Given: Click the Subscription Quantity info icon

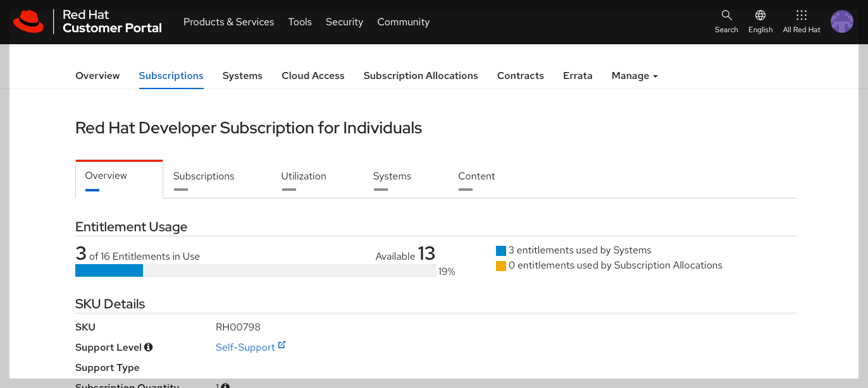Looking at the screenshot, I should click(x=225, y=385).
